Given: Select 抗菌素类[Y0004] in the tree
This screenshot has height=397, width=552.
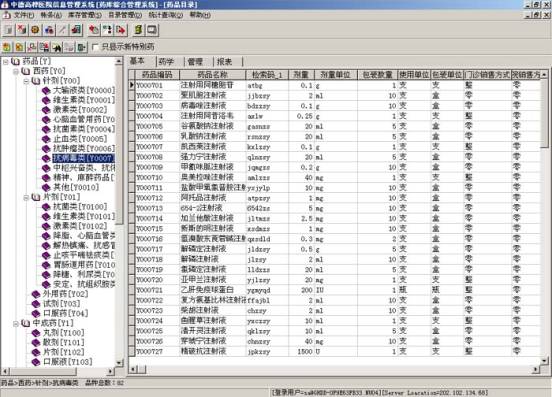Looking at the screenshot, I should pyautogui.click(x=84, y=129).
